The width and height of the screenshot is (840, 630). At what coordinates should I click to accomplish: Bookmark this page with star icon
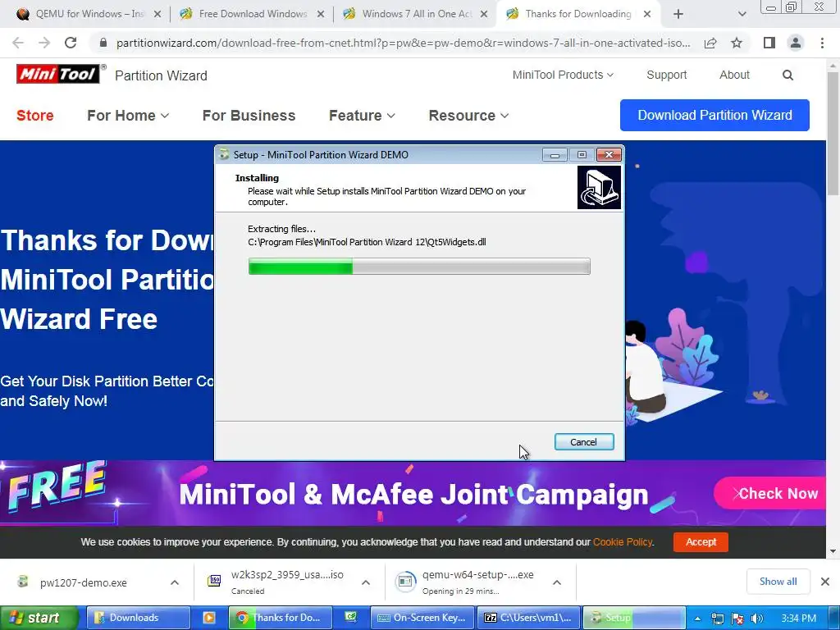point(737,43)
